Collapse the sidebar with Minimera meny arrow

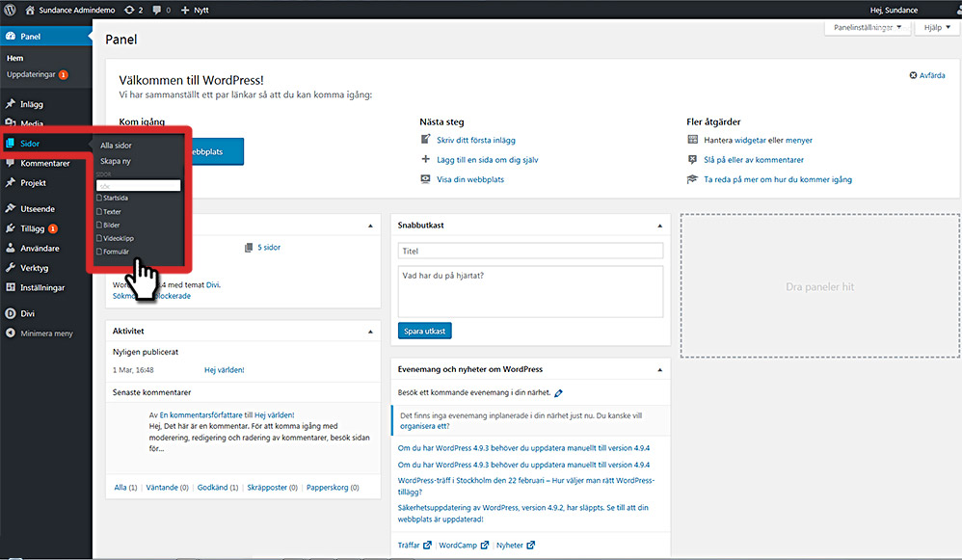(11, 333)
